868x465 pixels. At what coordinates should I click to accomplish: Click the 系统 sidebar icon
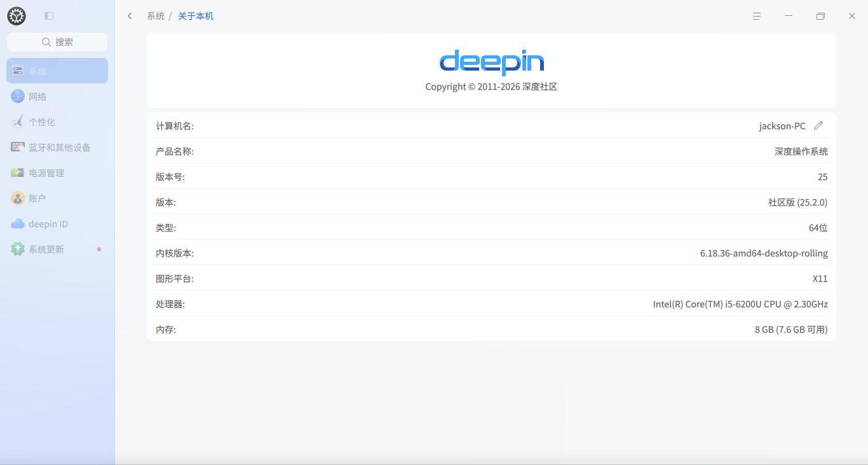18,71
